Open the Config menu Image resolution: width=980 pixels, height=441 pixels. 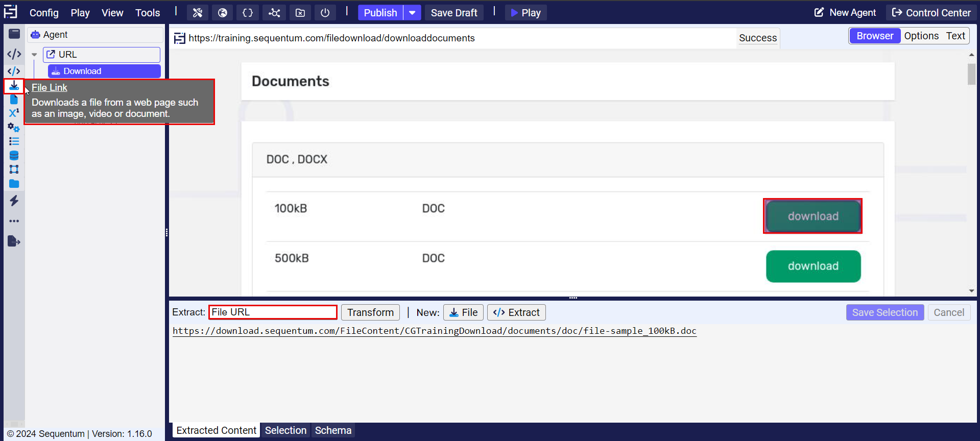[x=44, y=13]
